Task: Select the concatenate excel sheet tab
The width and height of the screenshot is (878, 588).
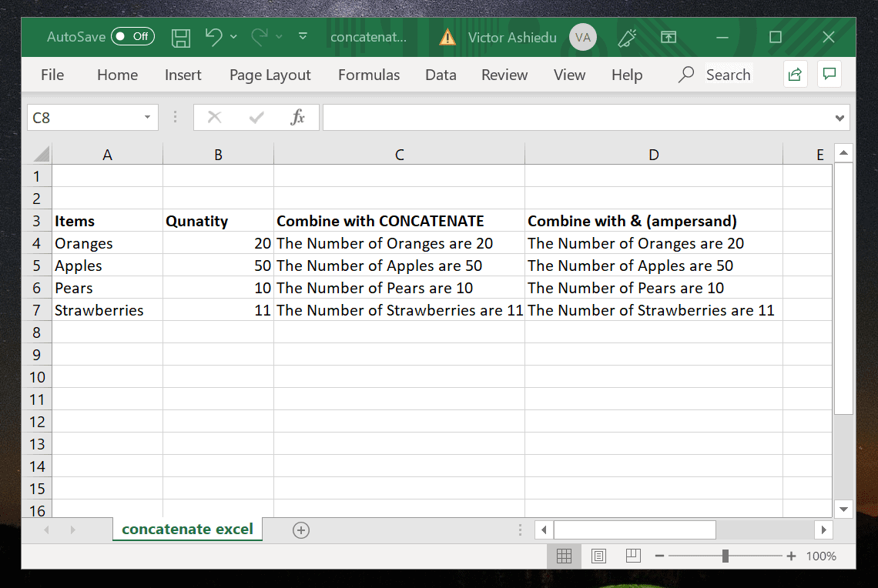Action: (x=186, y=530)
